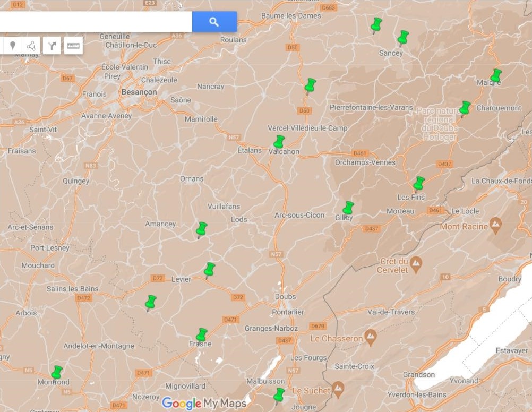
Task: Open the Add directions tool
Action: pos(52,46)
